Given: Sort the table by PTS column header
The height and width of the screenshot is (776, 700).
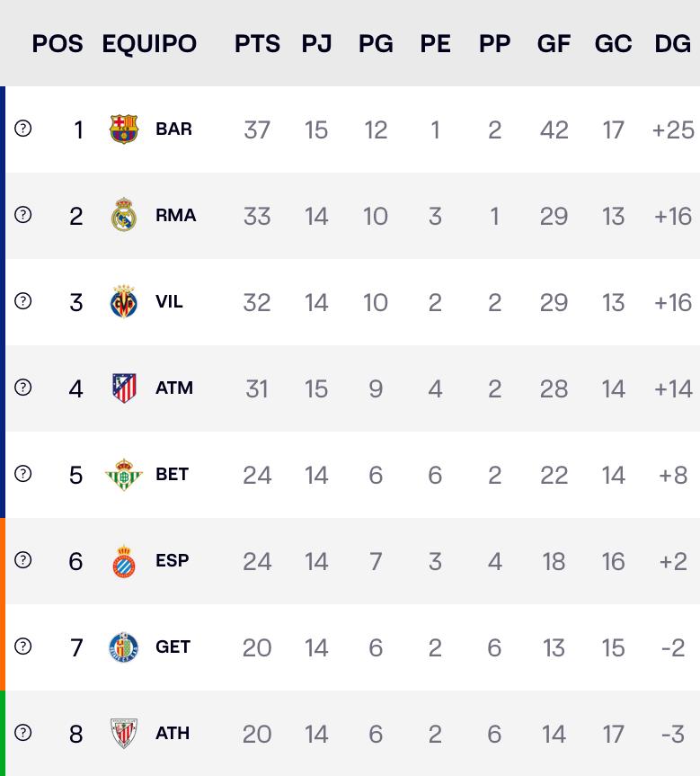Looking at the screenshot, I should [x=257, y=44].
